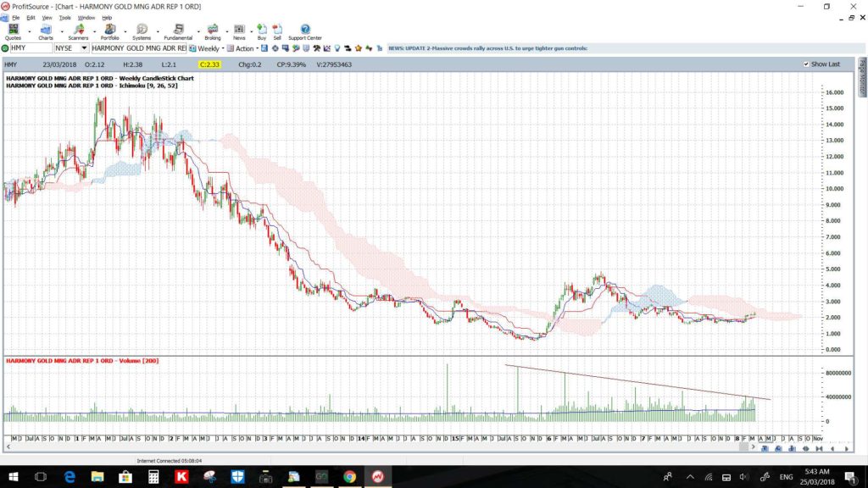868x488 pixels.
Task: Click the Sell order icon
Action: 277,32
